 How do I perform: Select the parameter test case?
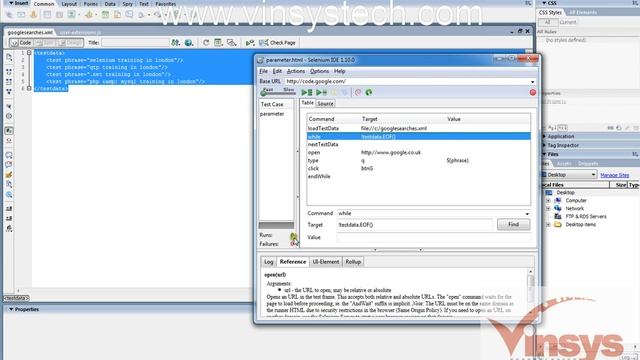(272, 114)
